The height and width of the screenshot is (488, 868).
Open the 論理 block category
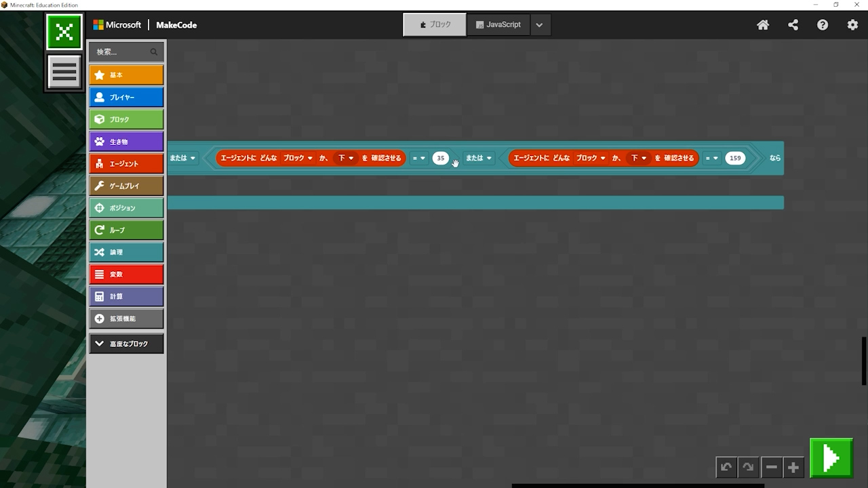[x=126, y=252]
